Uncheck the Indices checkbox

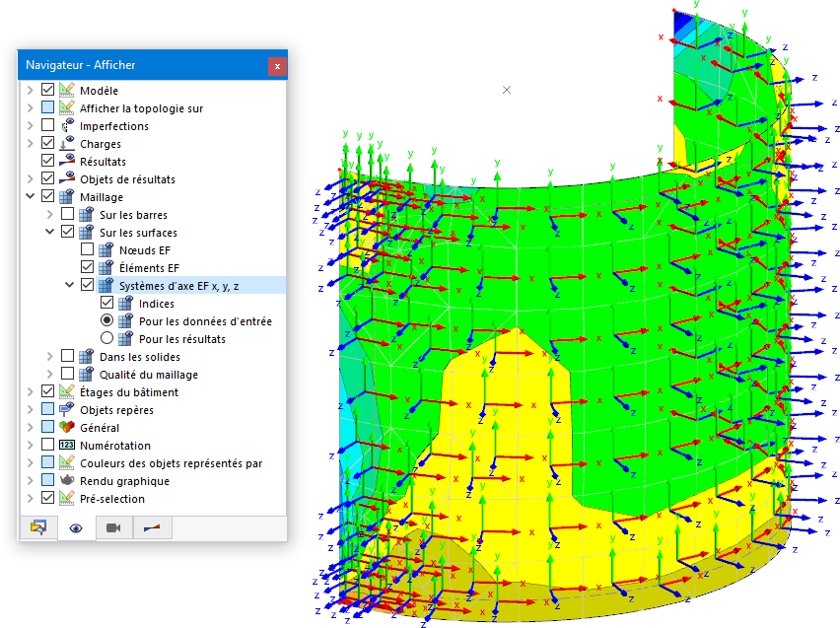point(106,304)
